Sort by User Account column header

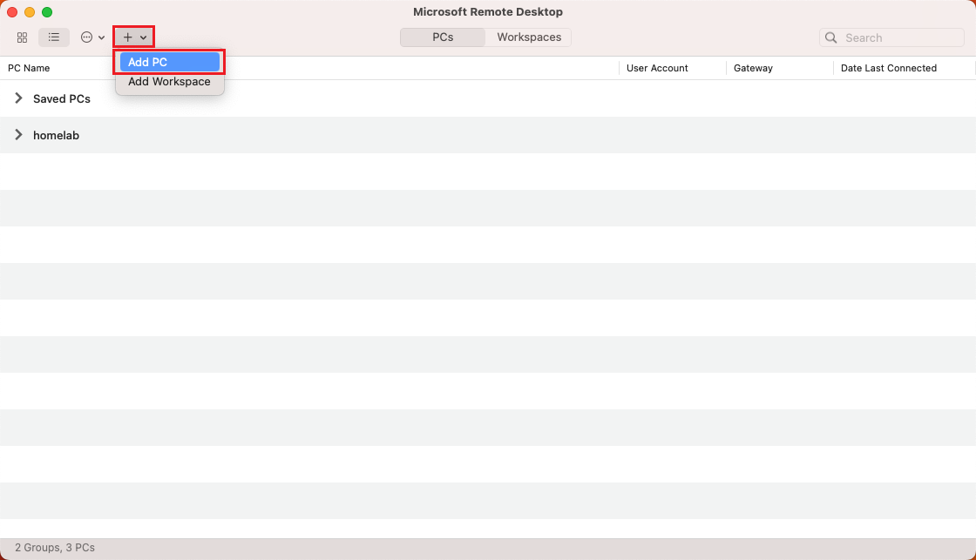click(x=657, y=68)
